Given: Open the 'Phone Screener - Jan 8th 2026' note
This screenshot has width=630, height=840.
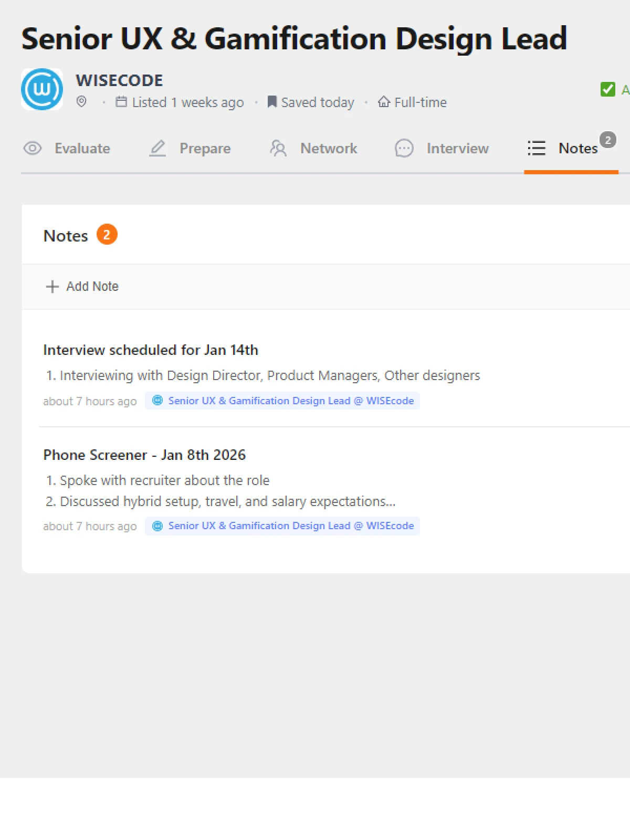Looking at the screenshot, I should tap(144, 455).
